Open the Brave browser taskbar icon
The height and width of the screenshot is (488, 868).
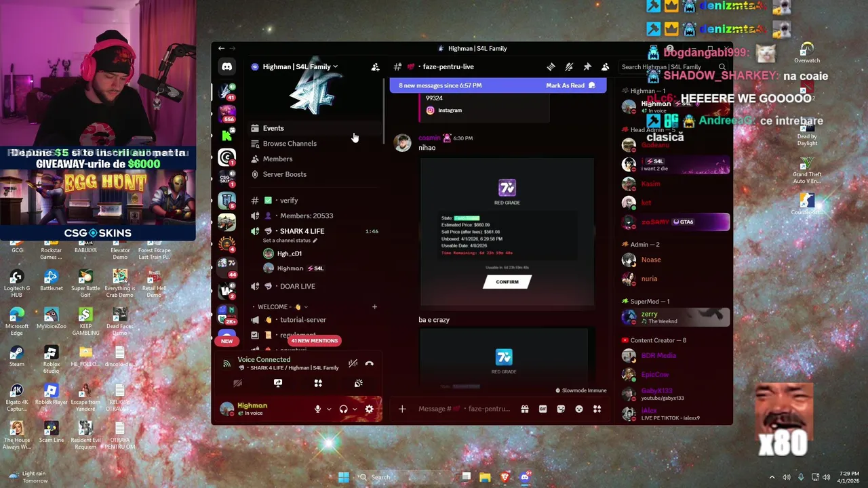[x=505, y=477]
